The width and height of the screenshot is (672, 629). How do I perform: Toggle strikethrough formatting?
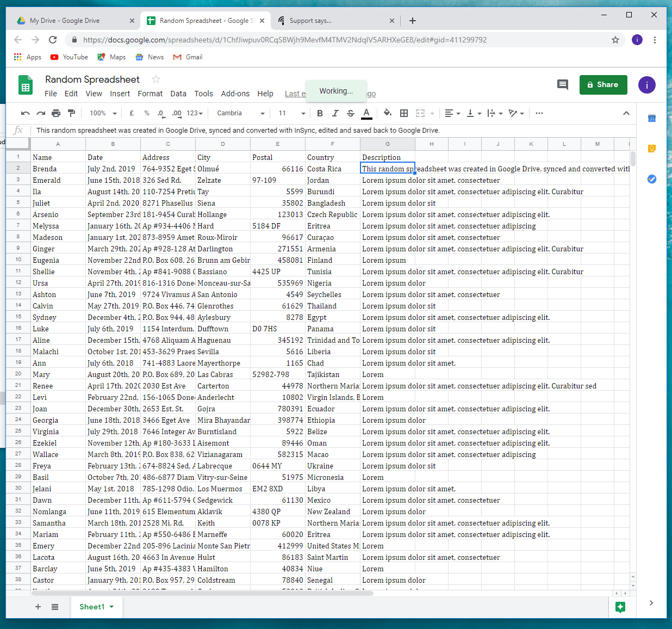coord(351,113)
